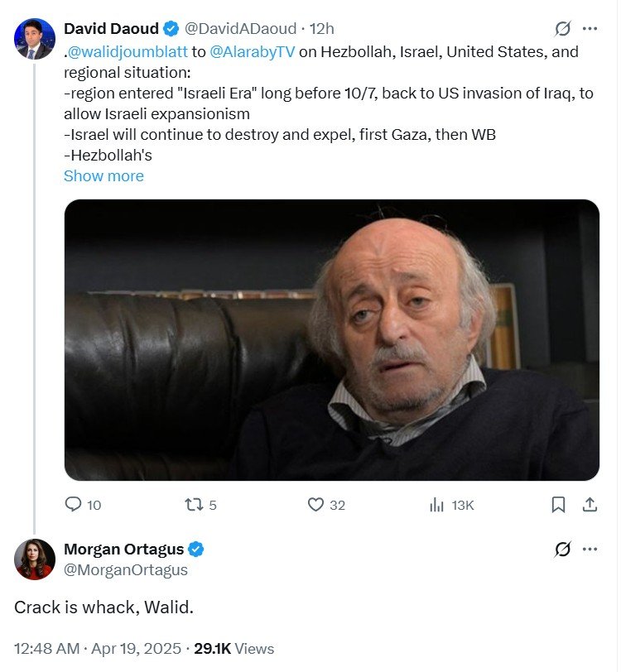Screen dimensions: 621x672
Task: Click the share icon on Daoud's post
Action: click(x=590, y=504)
